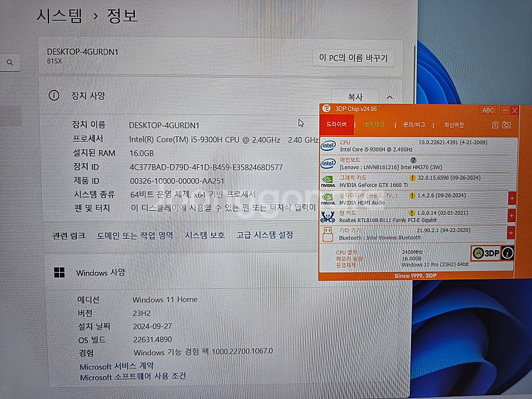Click the 3DP Chip camera screenshot icon

(x=506, y=125)
